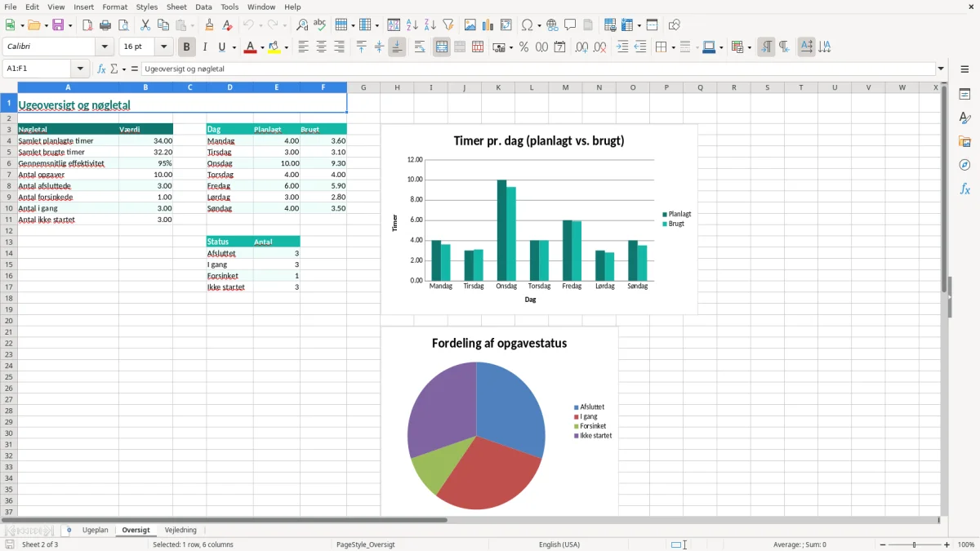This screenshot has width=980, height=551.
Task: Toggle Left-To-Right text direction
Action: tap(766, 47)
